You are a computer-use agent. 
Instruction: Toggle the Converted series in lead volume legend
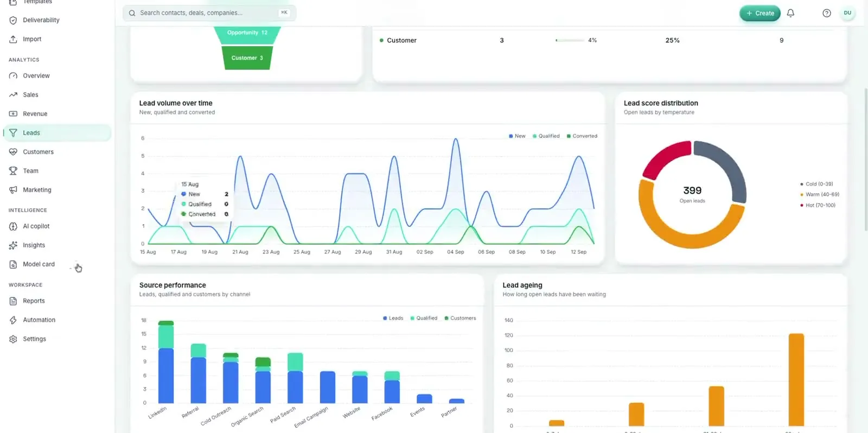tap(582, 136)
